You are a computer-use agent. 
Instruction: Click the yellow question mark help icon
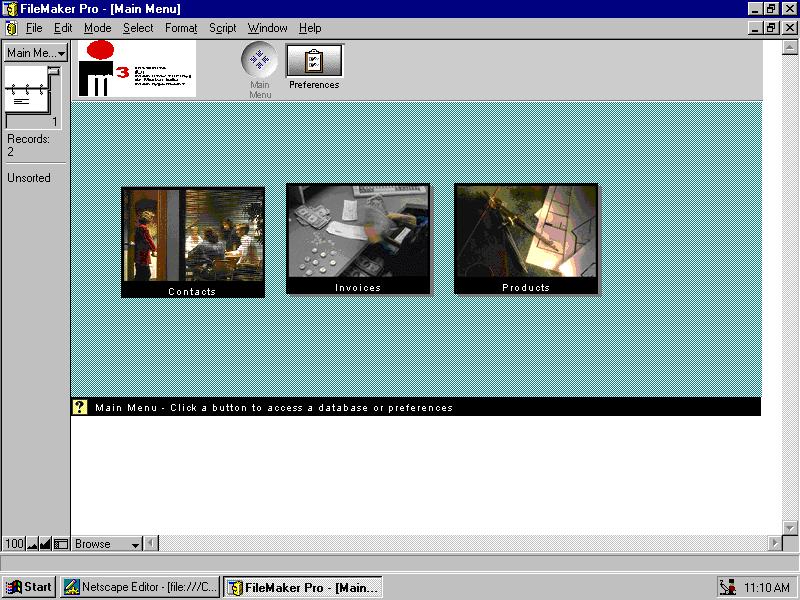[80, 407]
